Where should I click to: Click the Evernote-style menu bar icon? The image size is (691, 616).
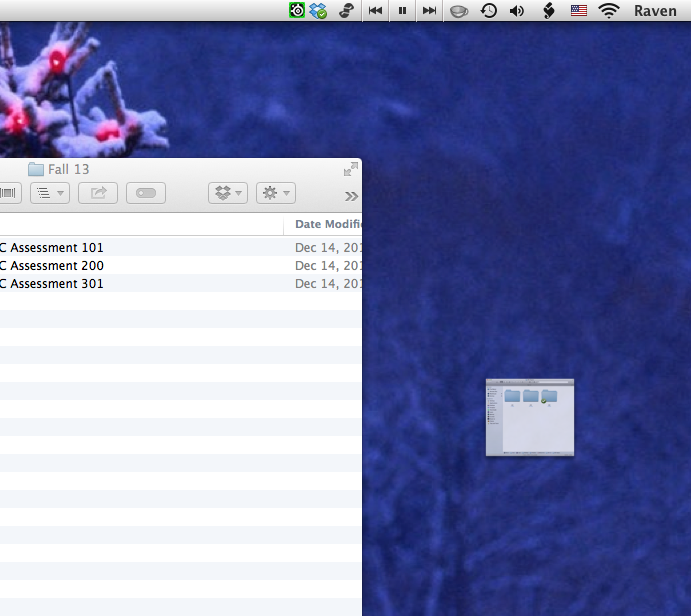549,11
